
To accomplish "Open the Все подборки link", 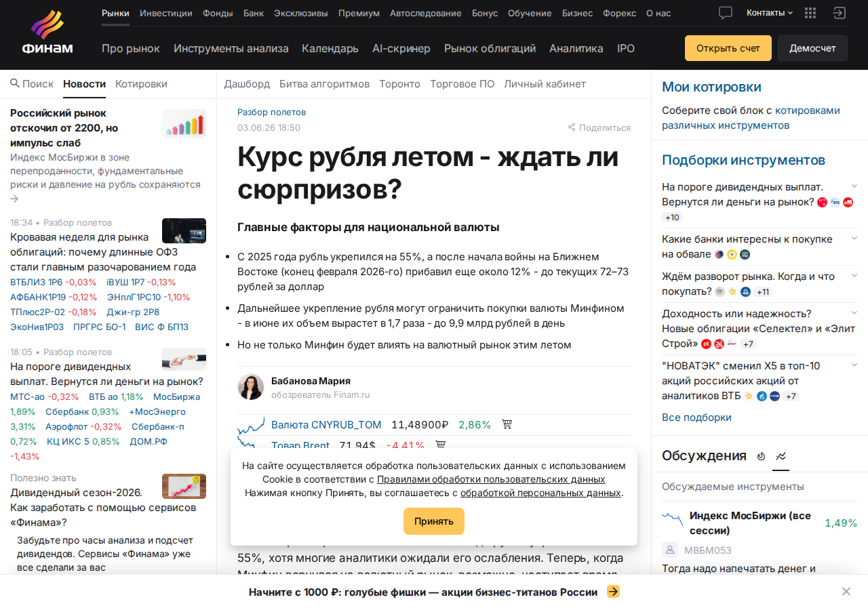I will click(696, 418).
